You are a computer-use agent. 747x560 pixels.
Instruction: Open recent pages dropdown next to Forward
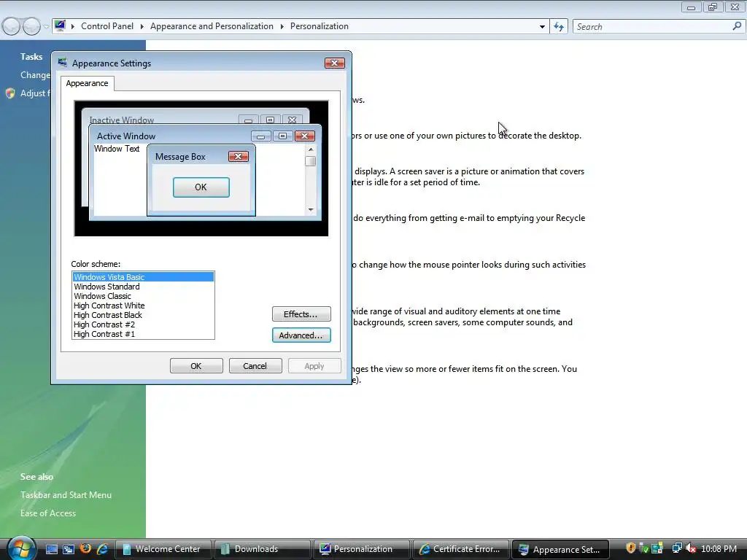click(x=46, y=27)
